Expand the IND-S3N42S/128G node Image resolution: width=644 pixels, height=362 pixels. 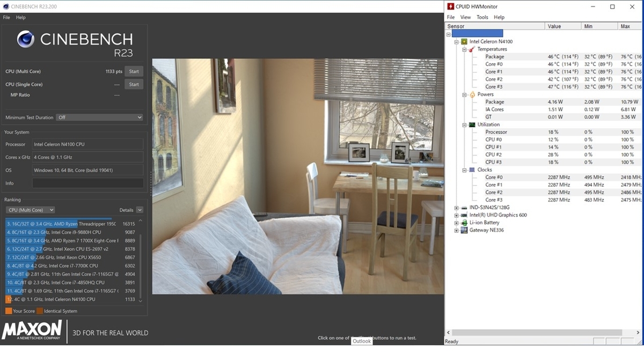457,208
